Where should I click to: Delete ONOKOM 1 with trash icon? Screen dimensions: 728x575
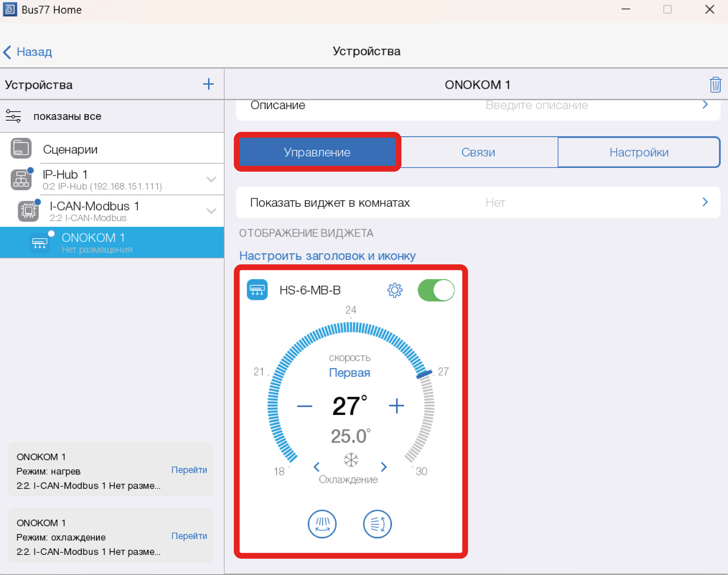(x=715, y=84)
